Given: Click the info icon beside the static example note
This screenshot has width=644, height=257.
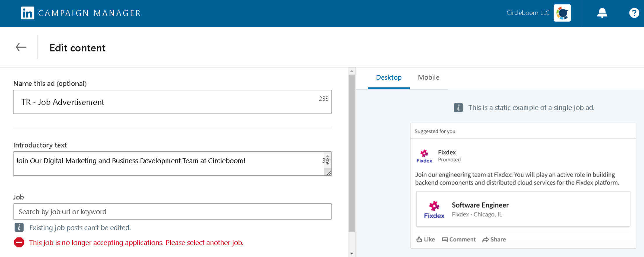Looking at the screenshot, I should 458,107.
